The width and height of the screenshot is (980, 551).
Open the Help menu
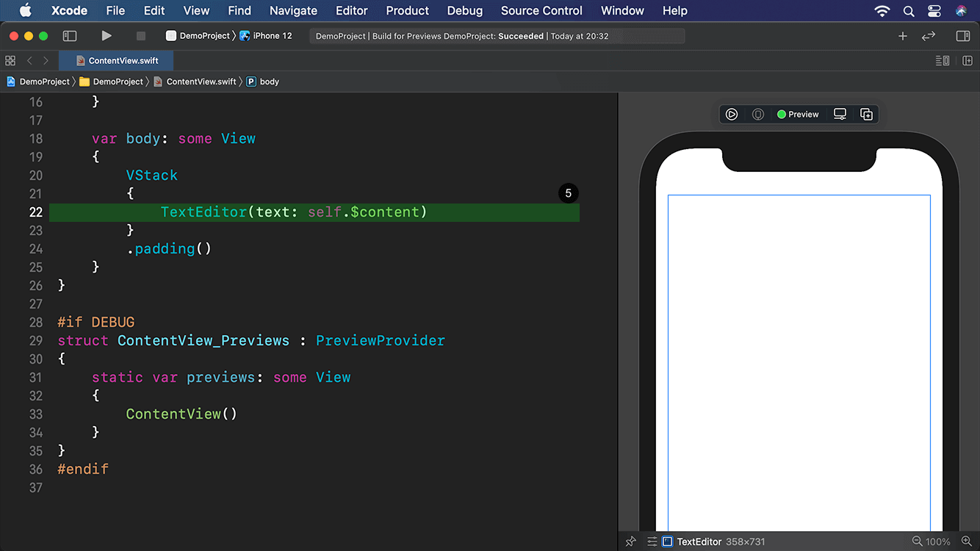pyautogui.click(x=675, y=10)
